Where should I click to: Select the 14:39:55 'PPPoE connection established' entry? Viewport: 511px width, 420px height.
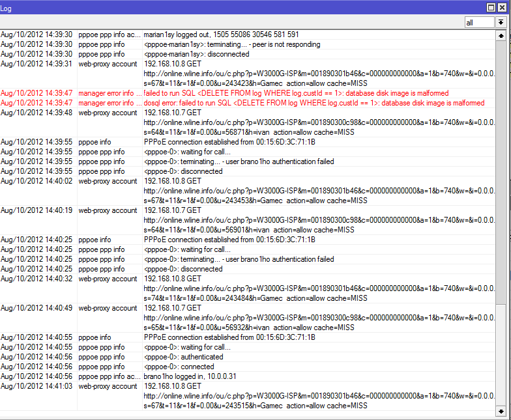pyautogui.click(x=248, y=142)
